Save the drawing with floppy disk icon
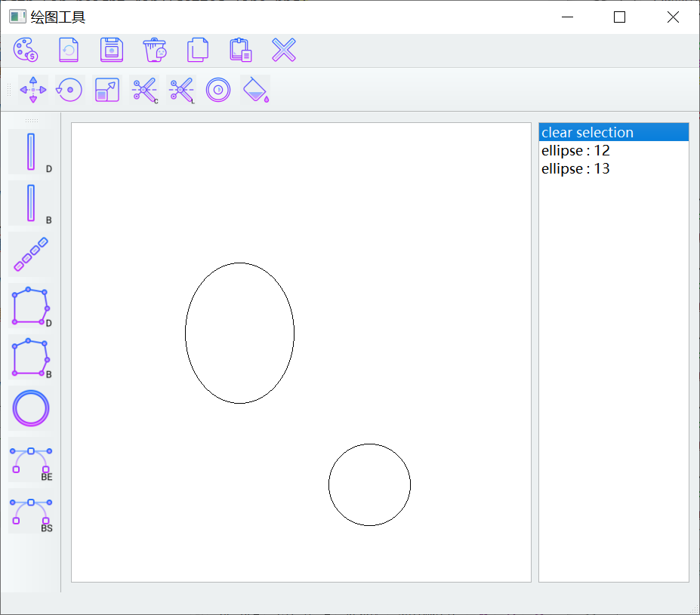Screen dimensions: 700x615 (112, 50)
